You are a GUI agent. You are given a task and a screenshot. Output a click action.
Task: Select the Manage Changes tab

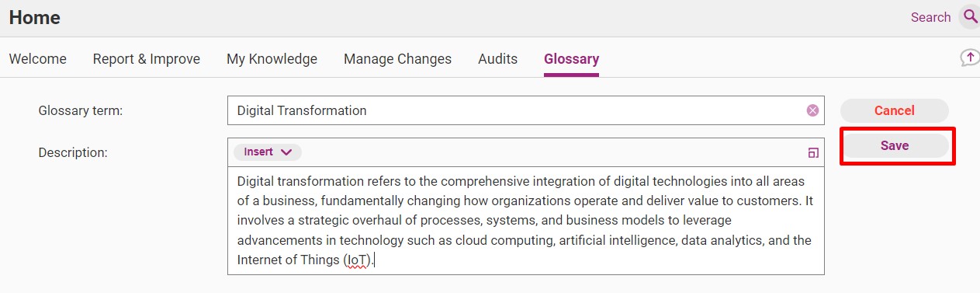[397, 59]
